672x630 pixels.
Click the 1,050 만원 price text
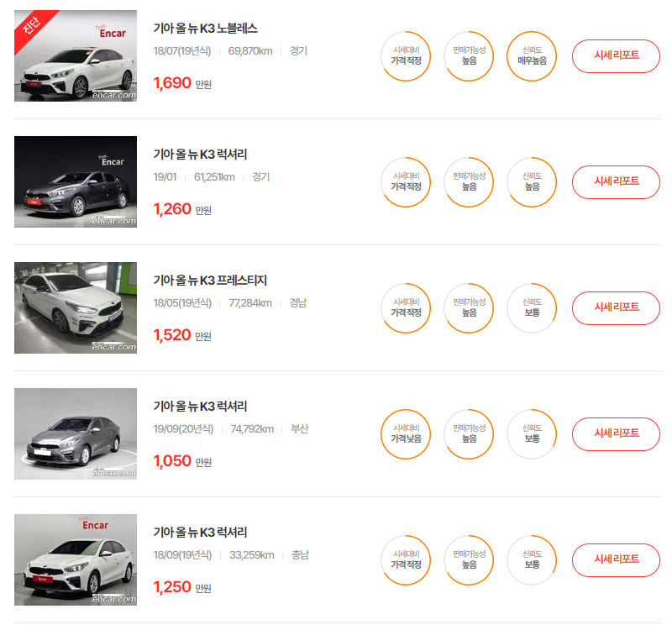[x=182, y=461]
